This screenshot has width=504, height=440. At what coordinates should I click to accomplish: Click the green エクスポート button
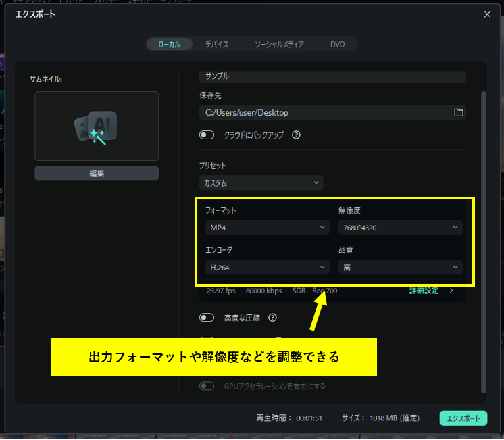[x=463, y=418]
